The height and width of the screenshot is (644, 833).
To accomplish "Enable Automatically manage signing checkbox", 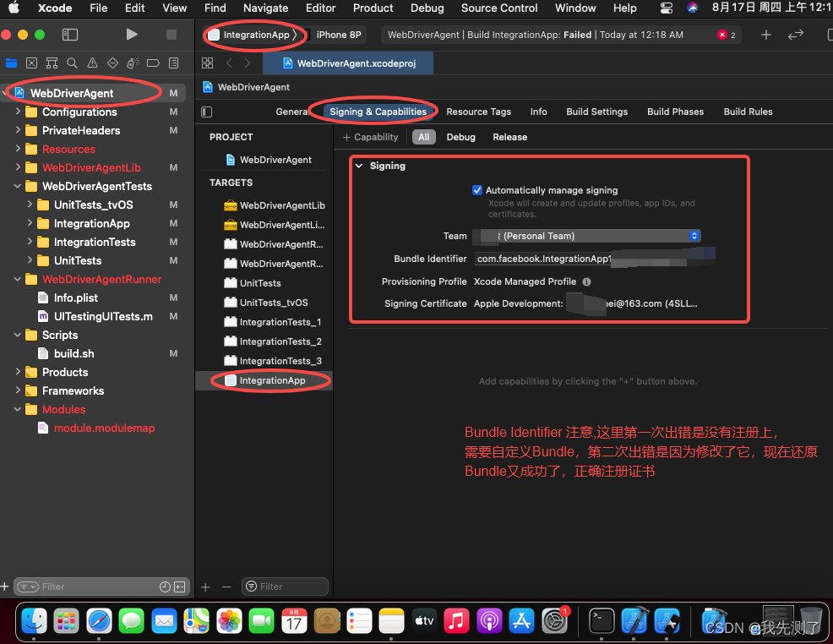I will [478, 190].
